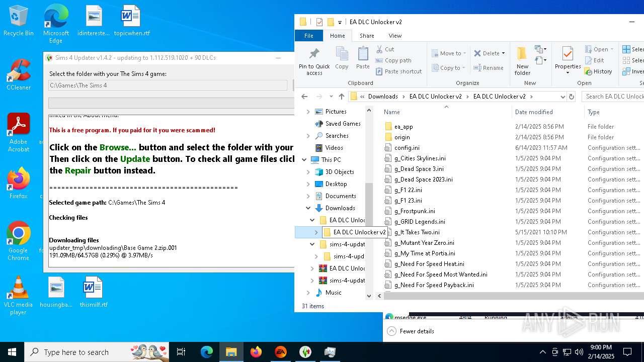Go back in File Explorer
Screen dimensions: 644x362
point(304,97)
